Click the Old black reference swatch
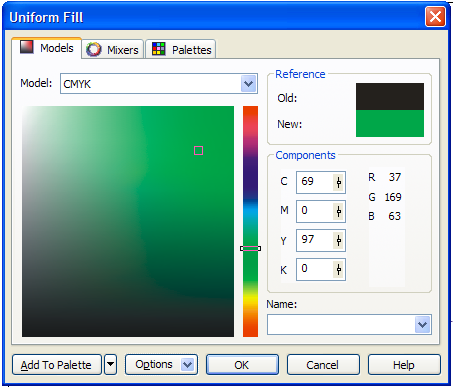This screenshot has height=387, width=453. 390,97
